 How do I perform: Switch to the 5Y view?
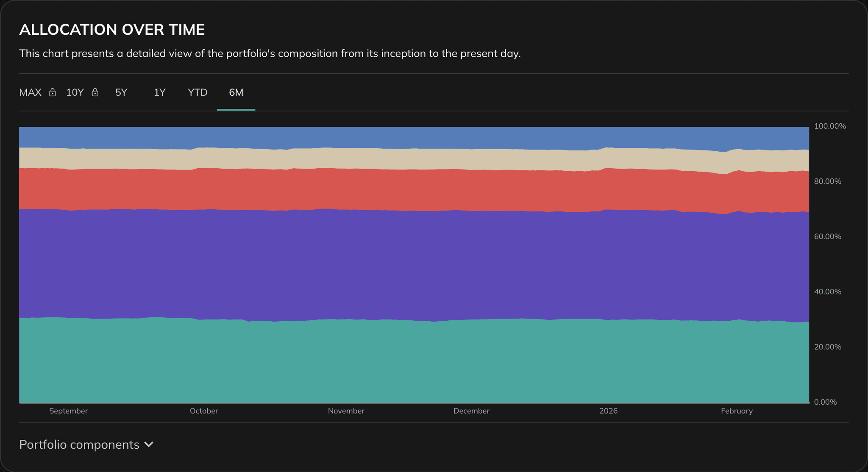click(x=121, y=92)
